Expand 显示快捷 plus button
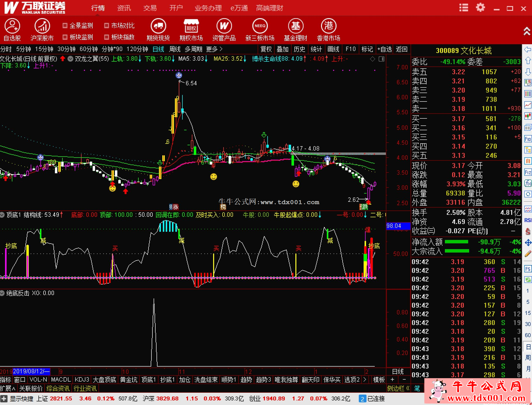This screenshot has height=405, width=532. point(4,398)
